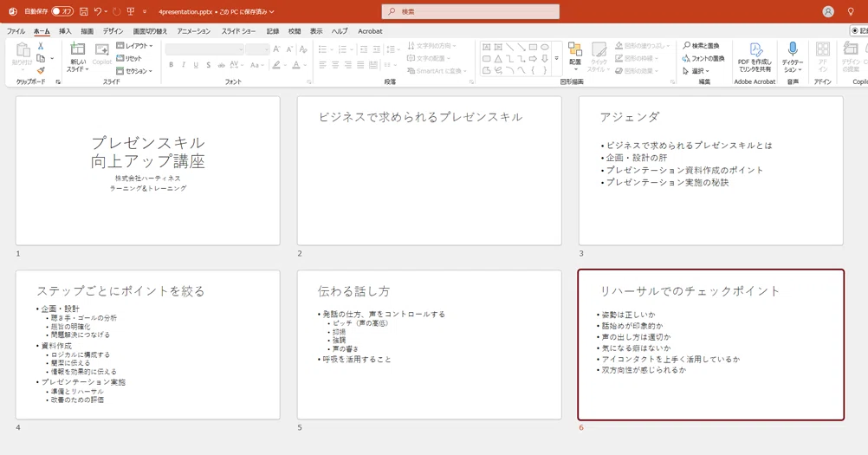Open the セクション dropdown
868x455 pixels.
tap(134, 71)
